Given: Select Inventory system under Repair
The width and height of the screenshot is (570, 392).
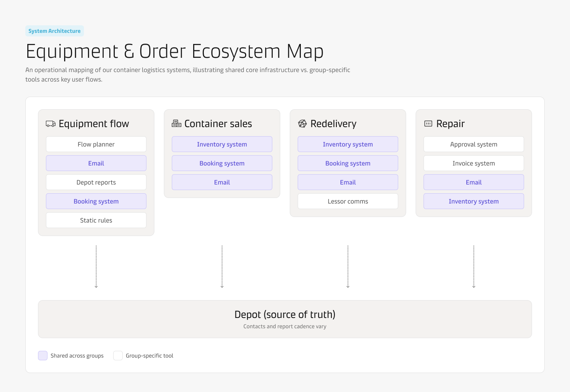Looking at the screenshot, I should coord(474,201).
